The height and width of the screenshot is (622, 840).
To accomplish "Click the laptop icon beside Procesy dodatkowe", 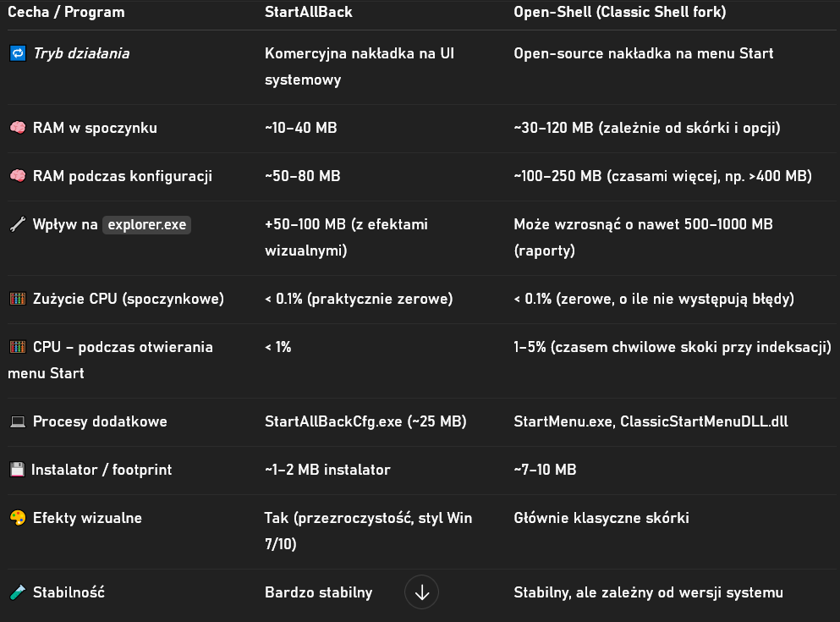I will pos(17,421).
